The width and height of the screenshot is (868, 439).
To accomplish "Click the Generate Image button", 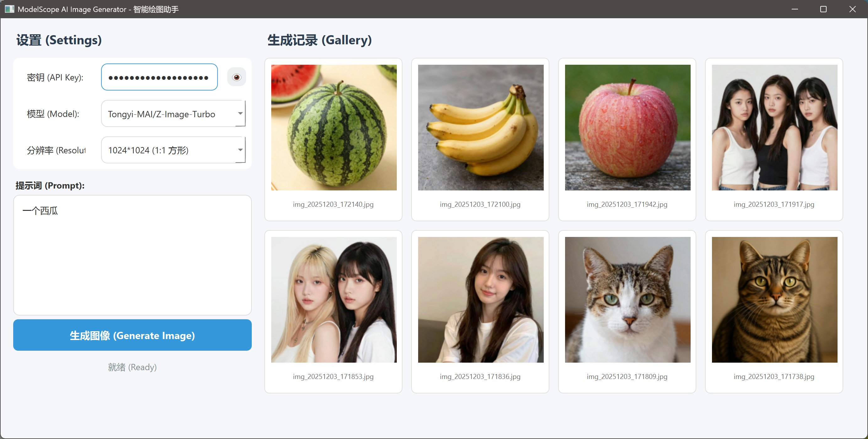I will point(132,335).
